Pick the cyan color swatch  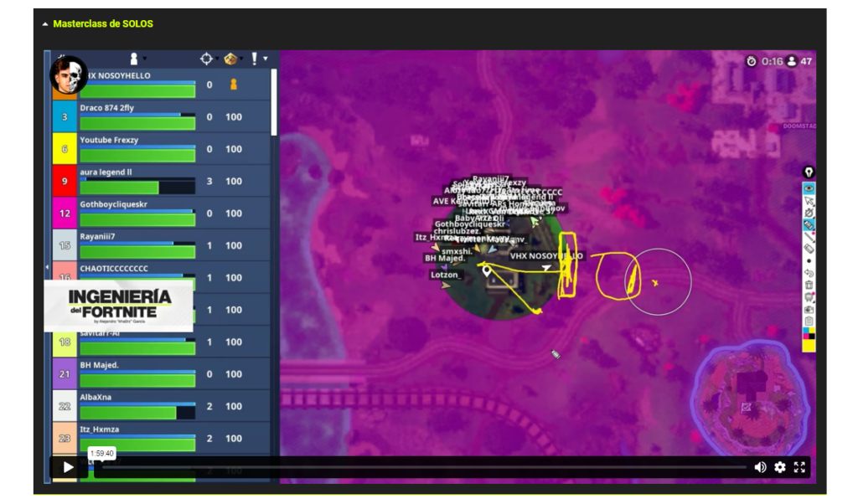pos(805,331)
